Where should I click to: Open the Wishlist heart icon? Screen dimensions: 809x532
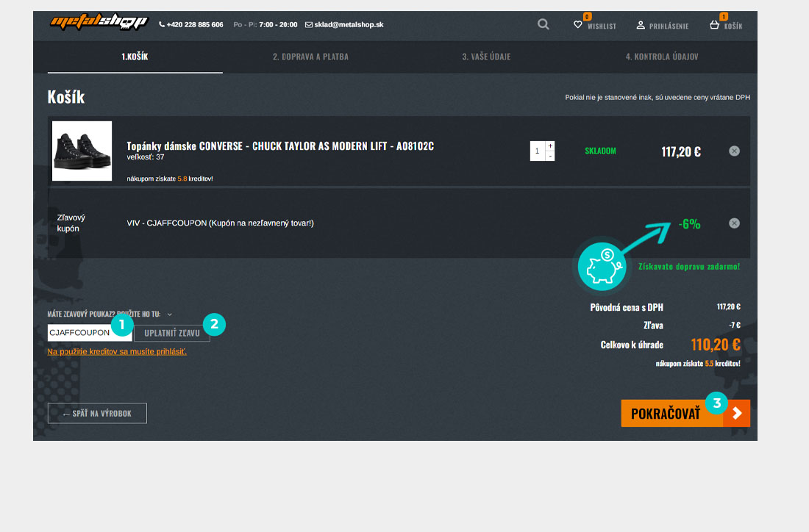pos(578,24)
